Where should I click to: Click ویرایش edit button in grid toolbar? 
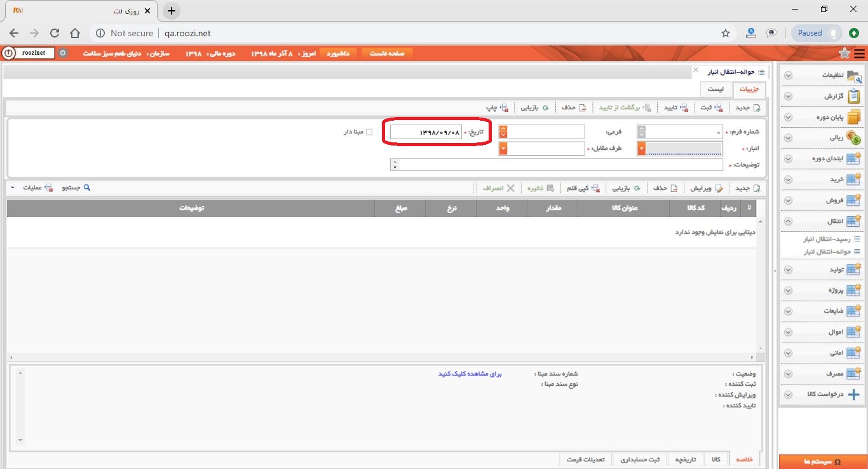[x=705, y=188]
